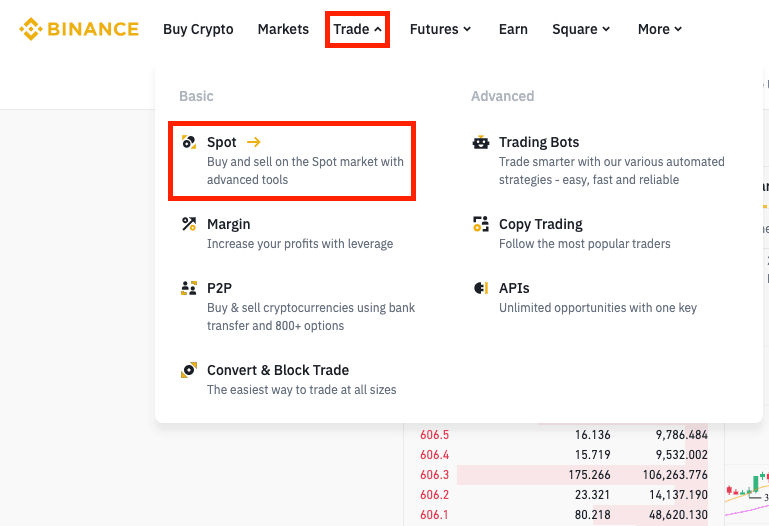Click the Spot trading icon
This screenshot has height=526, width=769.
[x=189, y=143]
